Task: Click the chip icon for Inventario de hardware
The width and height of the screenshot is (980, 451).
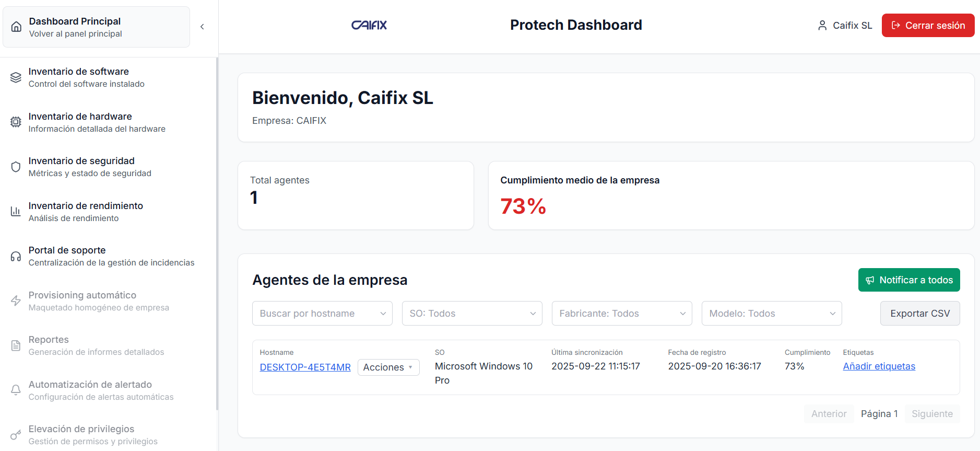Action: [16, 122]
